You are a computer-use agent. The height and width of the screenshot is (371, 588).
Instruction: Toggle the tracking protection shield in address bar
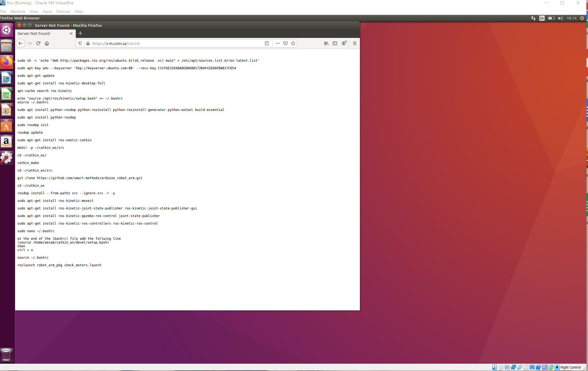click(x=80, y=43)
